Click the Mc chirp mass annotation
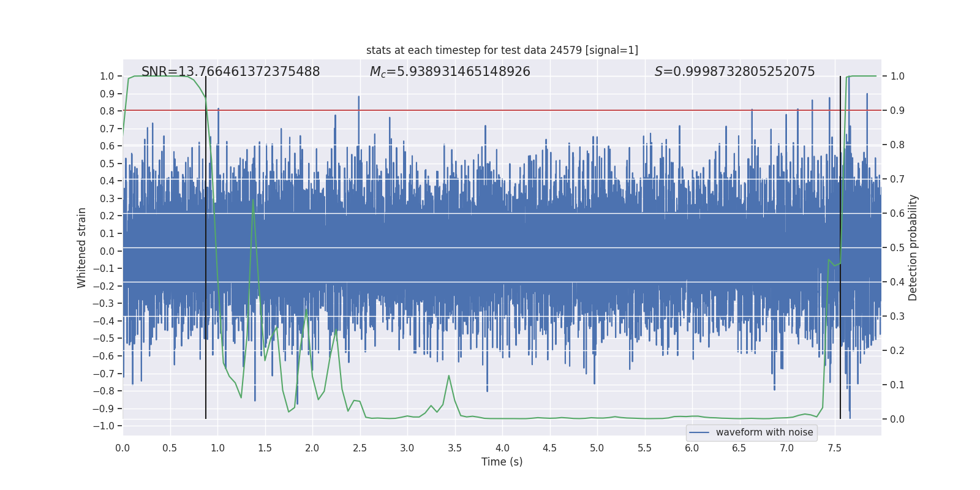Image resolution: width=980 pixels, height=490 pixels. 450,72
